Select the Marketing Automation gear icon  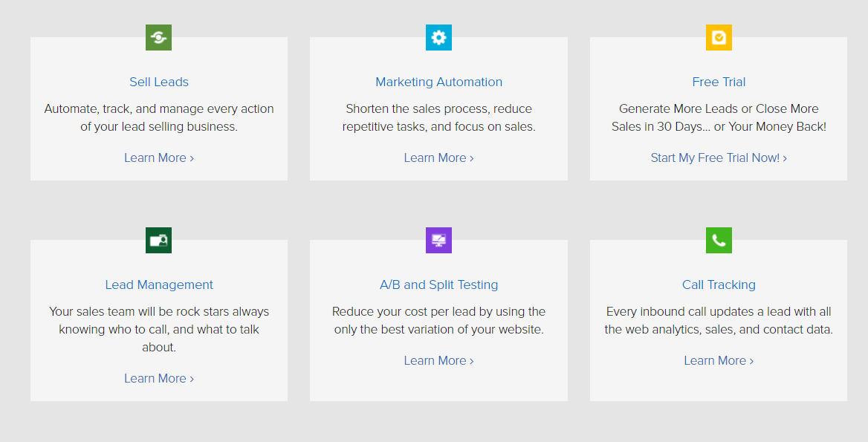(438, 37)
